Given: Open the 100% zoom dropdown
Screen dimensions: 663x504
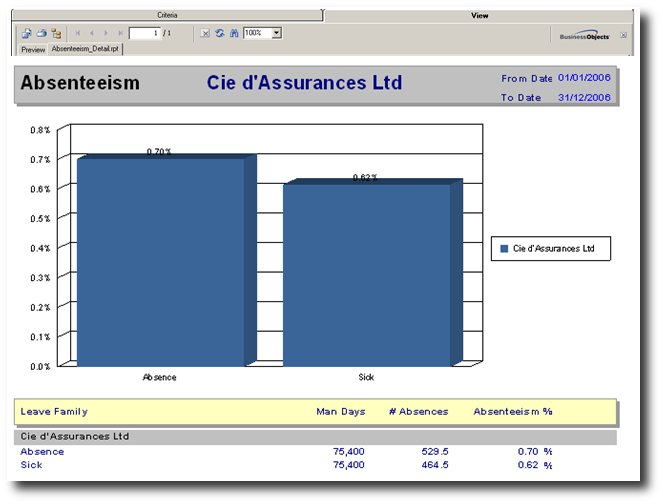Looking at the screenshot, I should [x=276, y=33].
